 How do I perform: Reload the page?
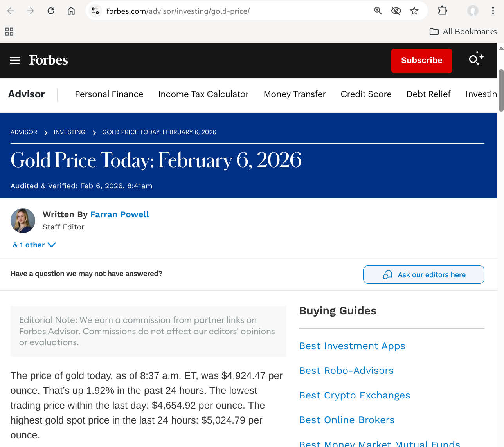50,11
